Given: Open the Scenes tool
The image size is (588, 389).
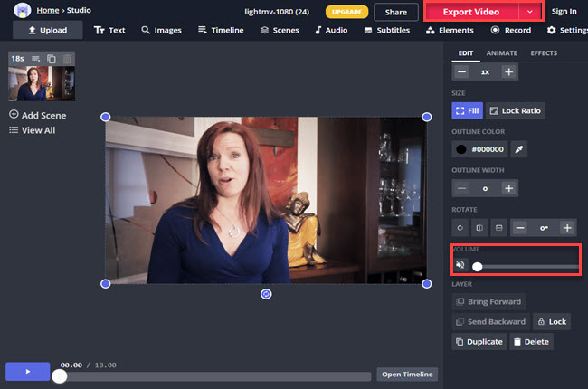Looking at the screenshot, I should pos(280,30).
